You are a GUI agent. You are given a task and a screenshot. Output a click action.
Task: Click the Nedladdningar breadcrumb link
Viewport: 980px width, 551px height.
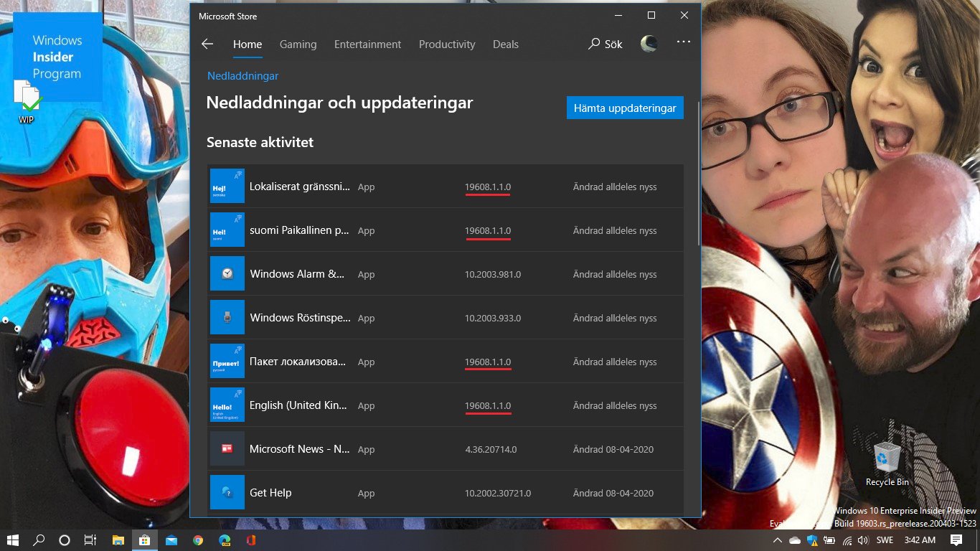(242, 75)
